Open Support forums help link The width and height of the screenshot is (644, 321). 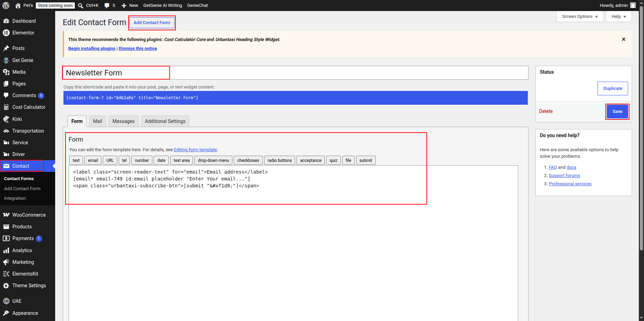click(564, 176)
